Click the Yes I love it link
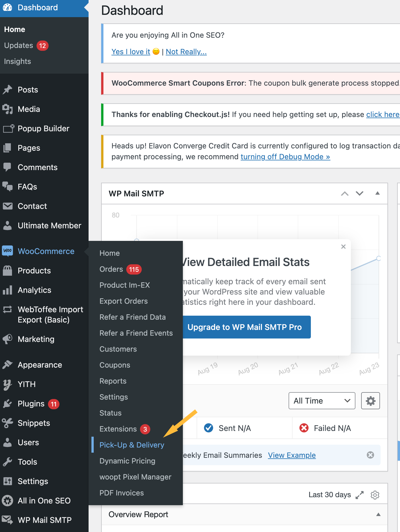 [131, 52]
